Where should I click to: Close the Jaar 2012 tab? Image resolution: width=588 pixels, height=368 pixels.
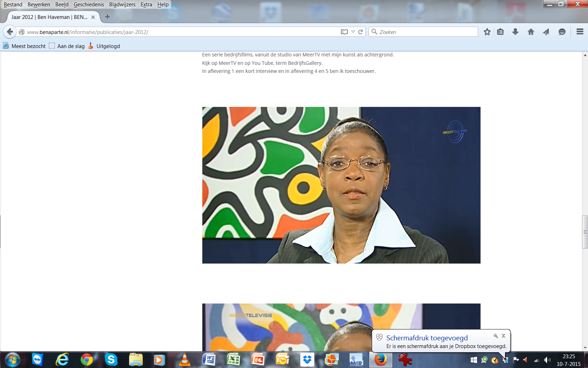pyautogui.click(x=93, y=17)
